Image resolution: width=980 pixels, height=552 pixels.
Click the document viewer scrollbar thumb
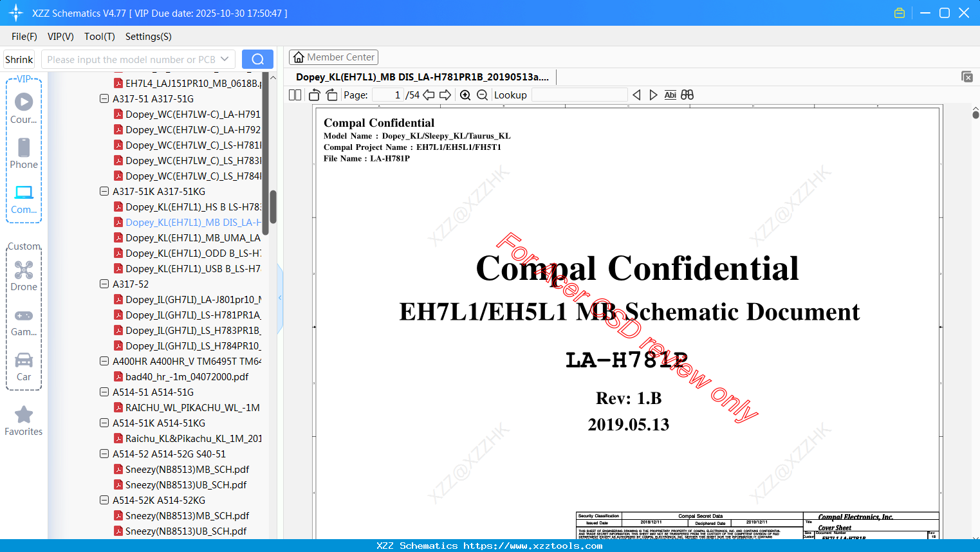click(x=975, y=115)
